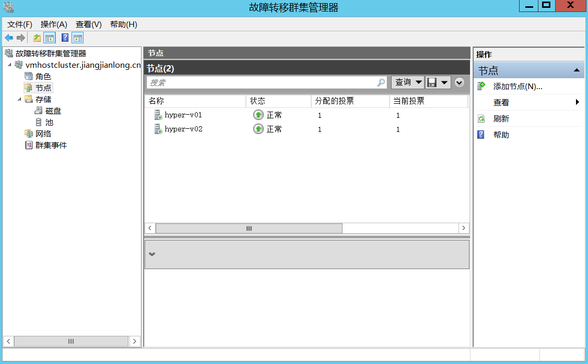
Task: Collapse the vmhostcluster.jiangjianlong.cn tree node
Action: pyautogui.click(x=9, y=65)
